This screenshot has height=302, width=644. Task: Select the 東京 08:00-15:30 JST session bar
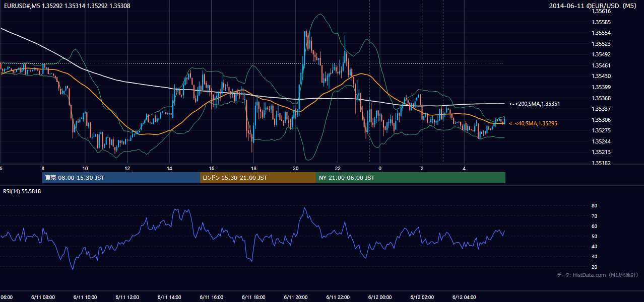121,178
